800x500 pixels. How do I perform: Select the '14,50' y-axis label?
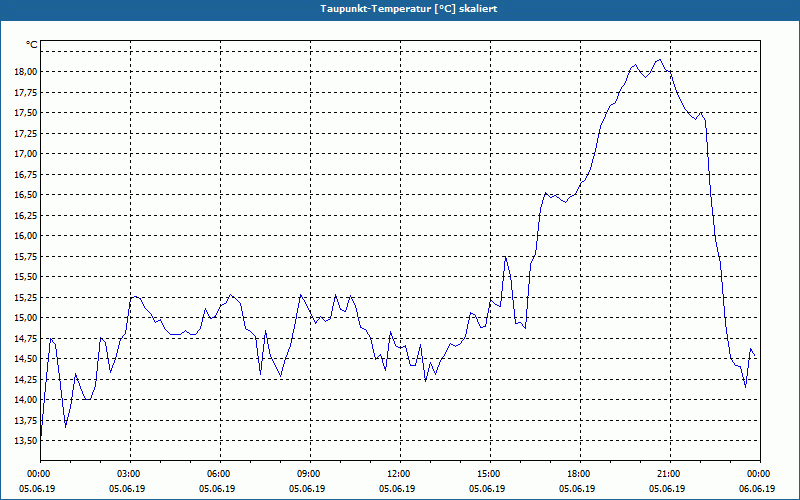(x=27, y=359)
